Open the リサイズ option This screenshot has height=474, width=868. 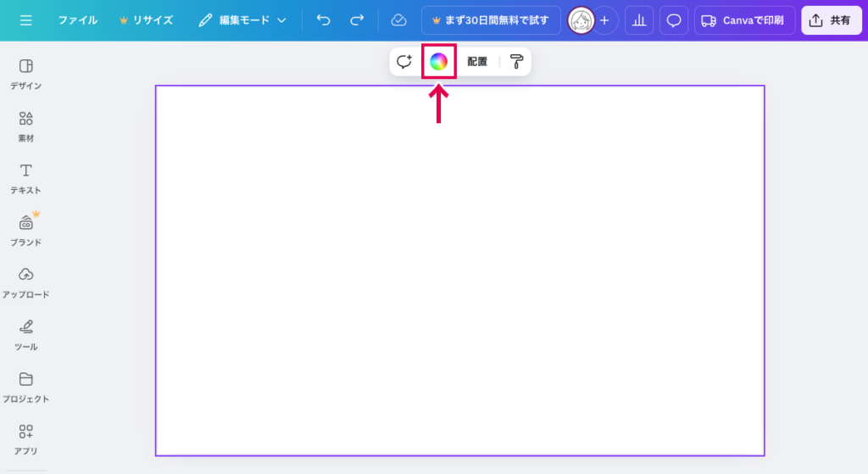tap(146, 20)
